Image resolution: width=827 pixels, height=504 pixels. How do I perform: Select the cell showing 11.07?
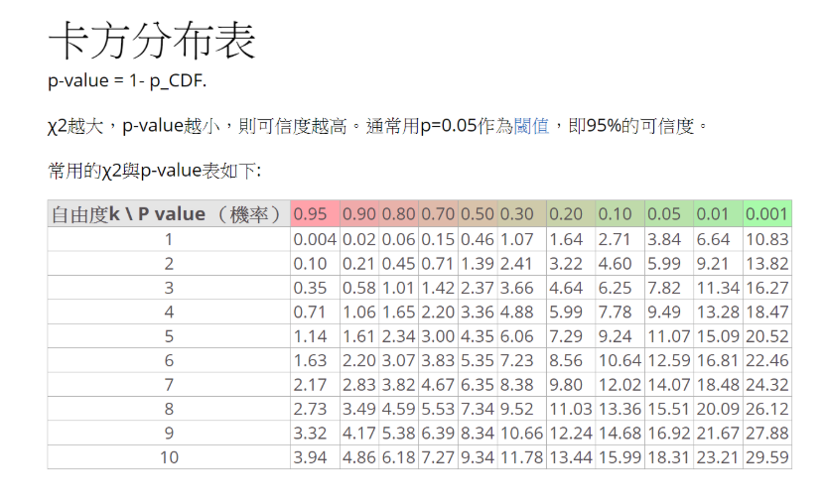pyautogui.click(x=669, y=336)
